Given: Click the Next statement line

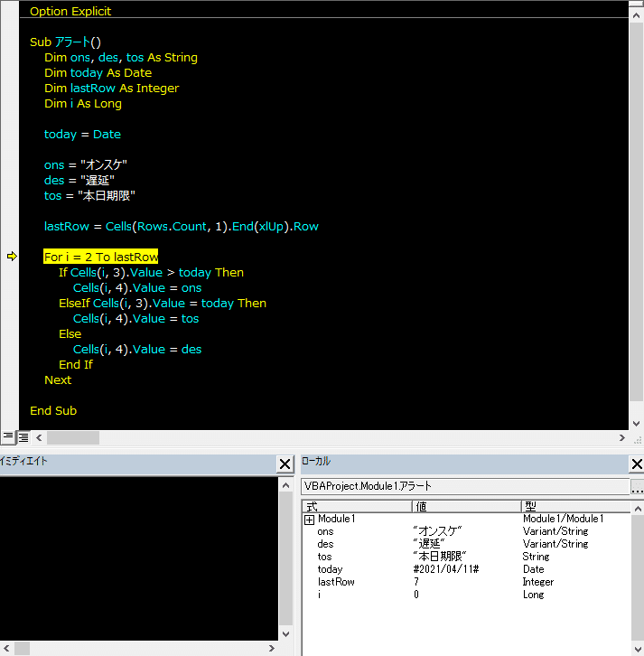Looking at the screenshot, I should tap(58, 380).
